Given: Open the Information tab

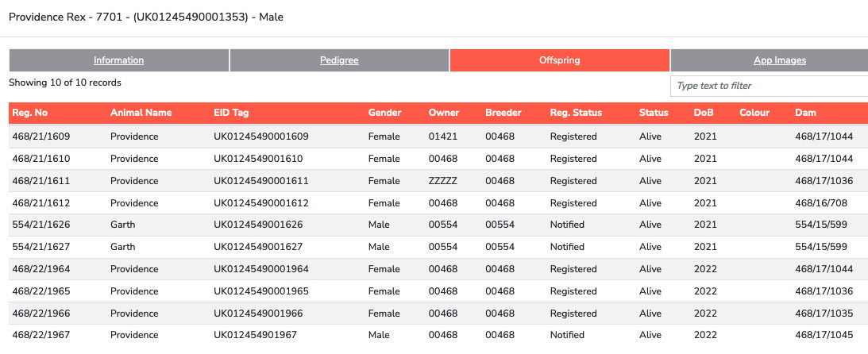Looking at the screenshot, I should click(118, 60).
